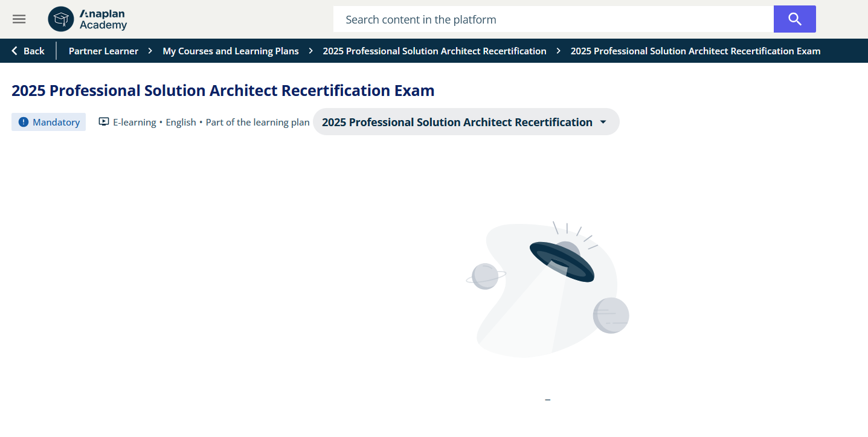The image size is (868, 437).
Task: Expand the learning plan dropdown selector
Action: 466,122
